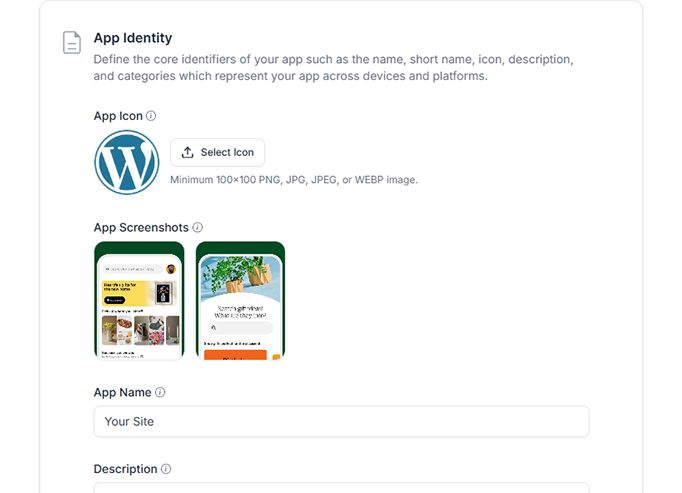Click the info icon beside App Name

click(160, 393)
